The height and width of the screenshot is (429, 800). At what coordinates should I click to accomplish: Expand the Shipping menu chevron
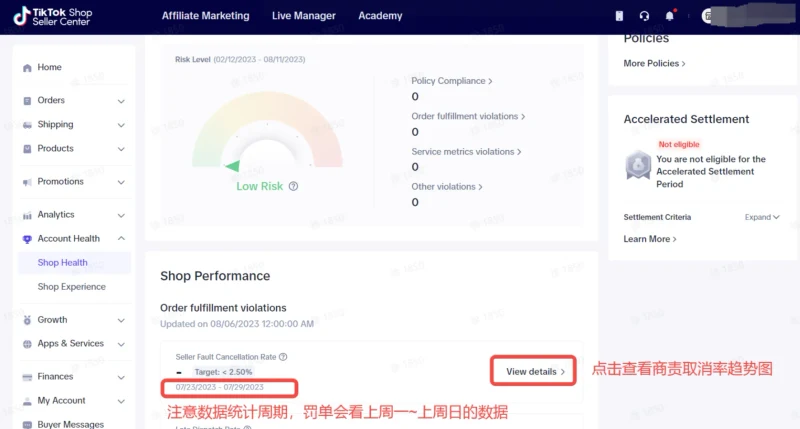pos(121,125)
